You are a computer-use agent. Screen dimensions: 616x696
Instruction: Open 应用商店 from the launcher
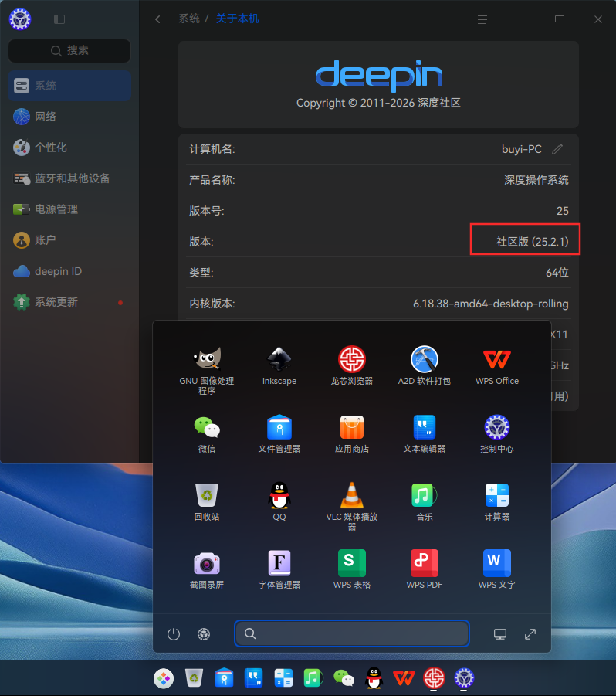tap(352, 433)
